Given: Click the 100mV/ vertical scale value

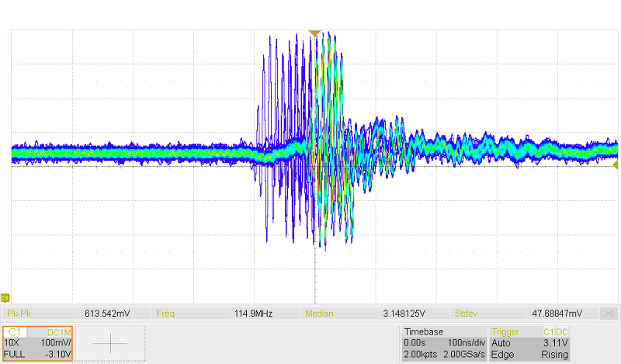Looking at the screenshot, I should (56, 342).
